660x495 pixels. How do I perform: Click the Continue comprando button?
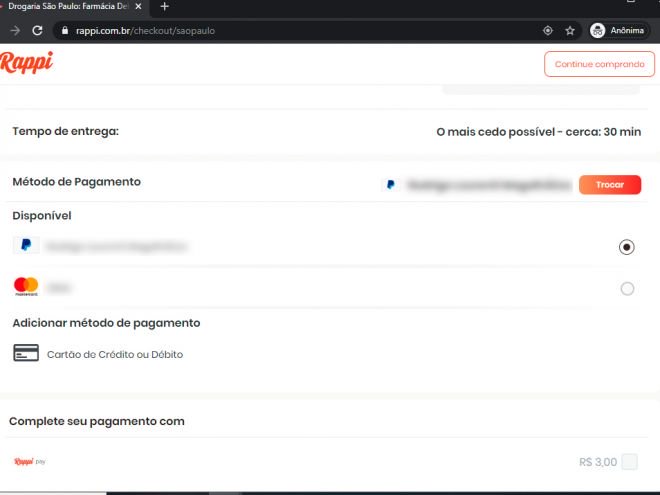599,64
